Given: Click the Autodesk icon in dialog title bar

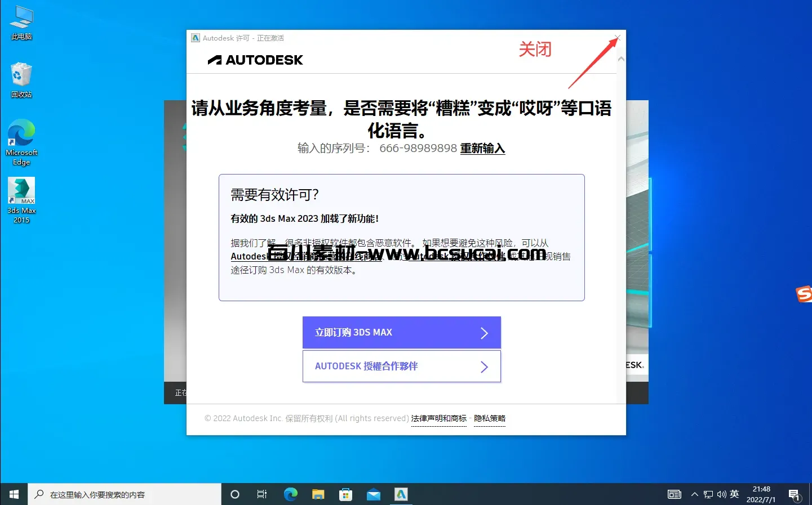Looking at the screenshot, I should coord(196,38).
